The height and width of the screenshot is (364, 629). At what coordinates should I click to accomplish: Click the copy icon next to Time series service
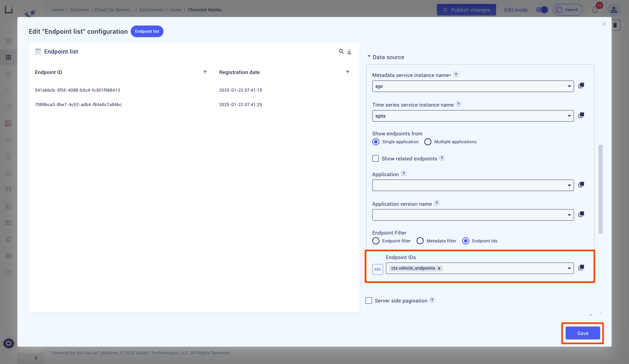click(582, 115)
